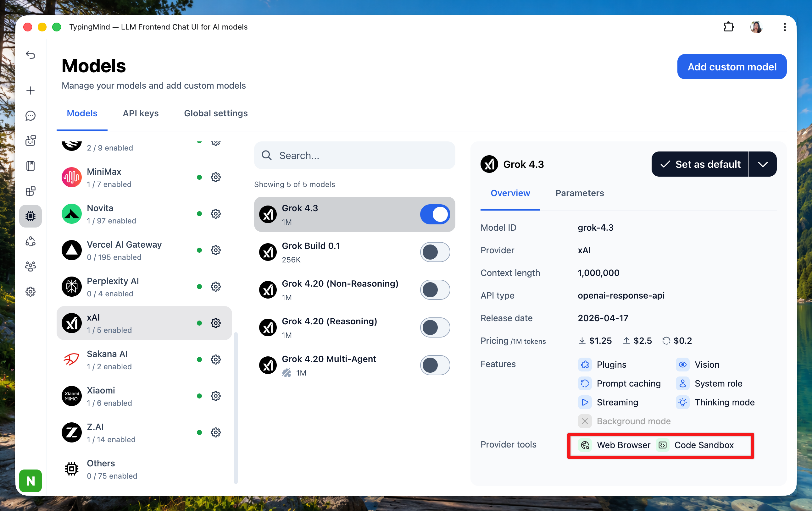Click the Vision feature eye icon

click(682, 365)
